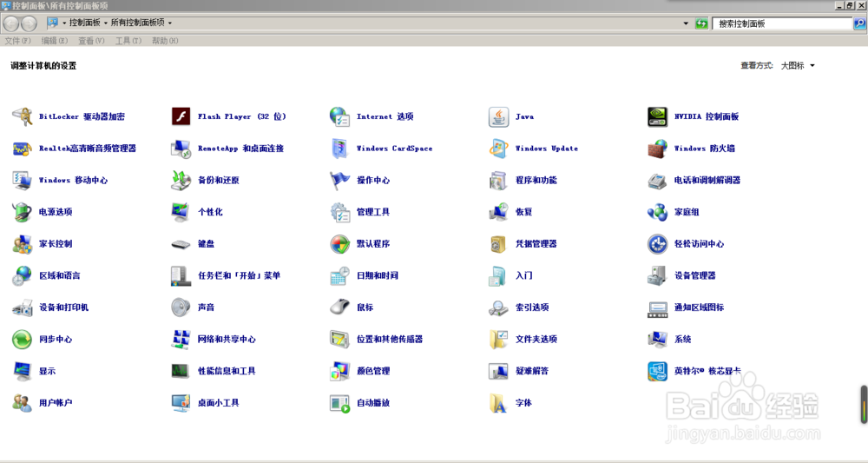Open 家长控制 icon
Screen dimensions: 868x463
[x=23, y=244]
